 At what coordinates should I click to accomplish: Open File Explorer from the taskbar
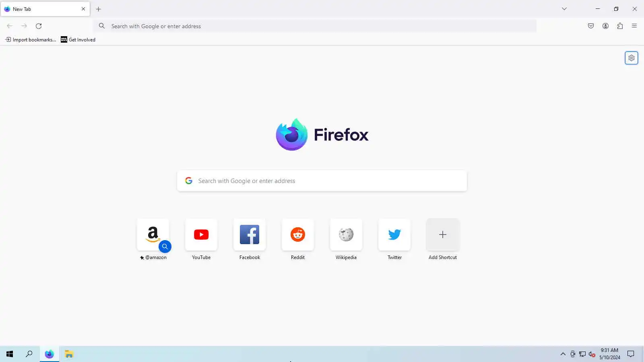[69, 354]
